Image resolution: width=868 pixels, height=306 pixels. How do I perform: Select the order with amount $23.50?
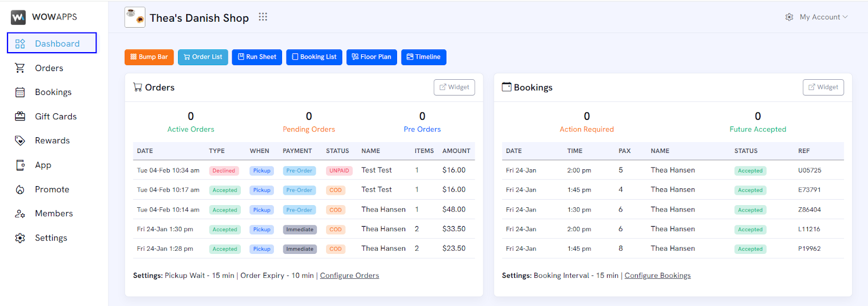[x=304, y=248]
